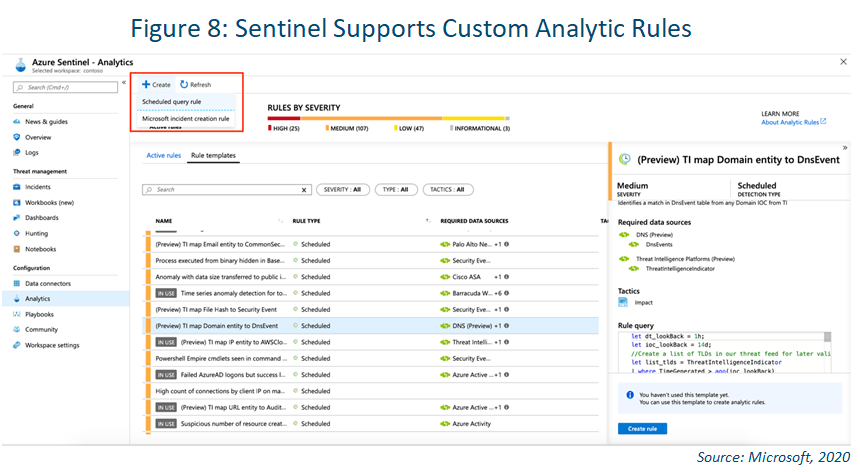Open the TACTICS : All filter
The image size is (860, 472).
point(448,190)
